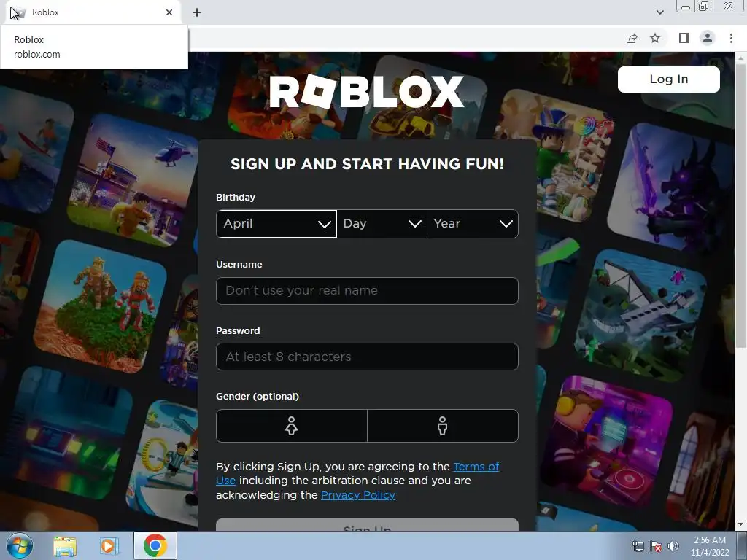Click the share page icon
Viewport: 747px width, 560px height.
pos(632,38)
